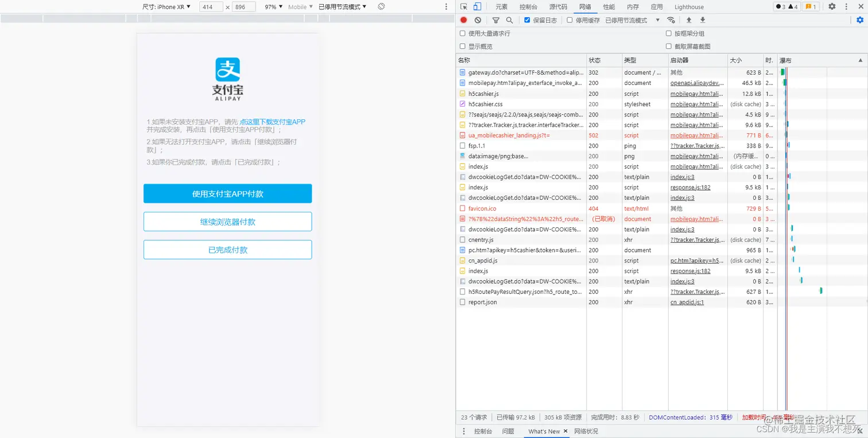Uncheck the 保留日志 checkbox
Image resolution: width=868 pixels, height=438 pixels.
[528, 20]
